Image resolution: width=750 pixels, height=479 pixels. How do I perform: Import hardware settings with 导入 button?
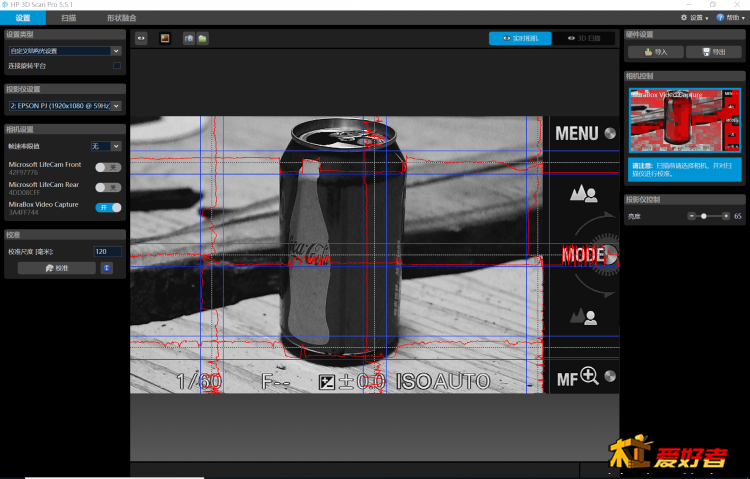656,52
